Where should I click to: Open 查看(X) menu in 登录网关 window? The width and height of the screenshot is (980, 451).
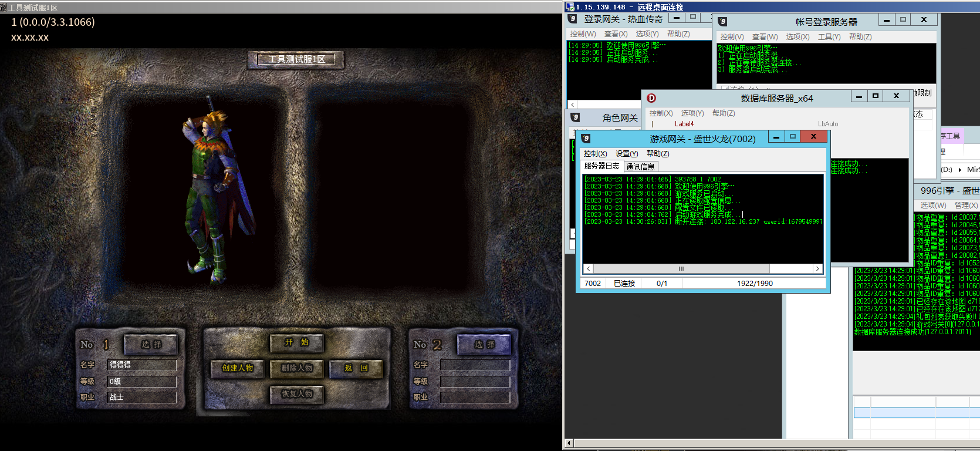coord(616,34)
